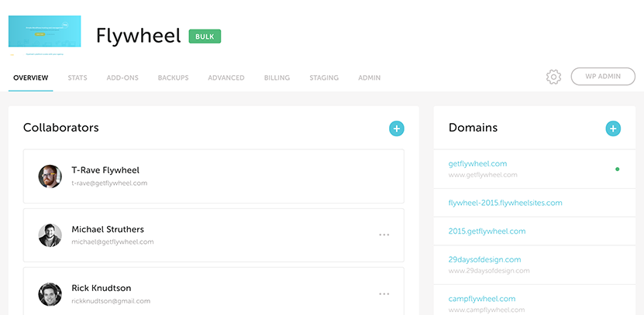Click email rickknudtson@gmail.com
This screenshot has width=644, height=315.
pos(111,301)
